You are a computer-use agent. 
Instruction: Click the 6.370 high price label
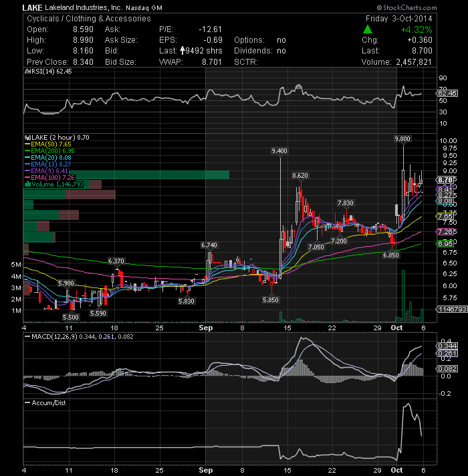[116, 261]
